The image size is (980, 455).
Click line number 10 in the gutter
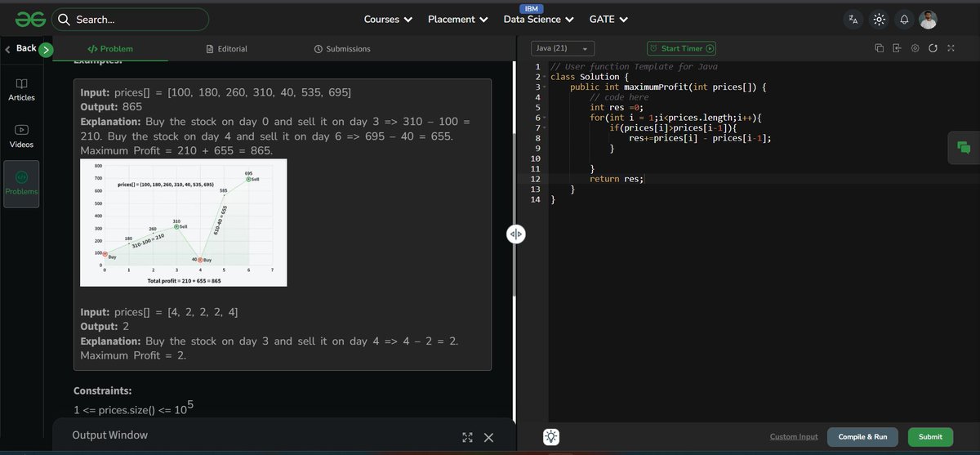click(535, 158)
